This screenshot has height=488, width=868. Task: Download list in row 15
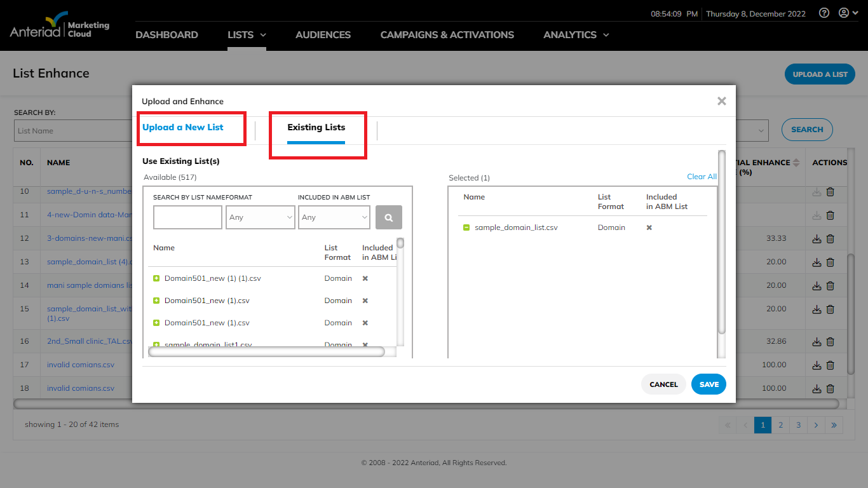(817, 309)
